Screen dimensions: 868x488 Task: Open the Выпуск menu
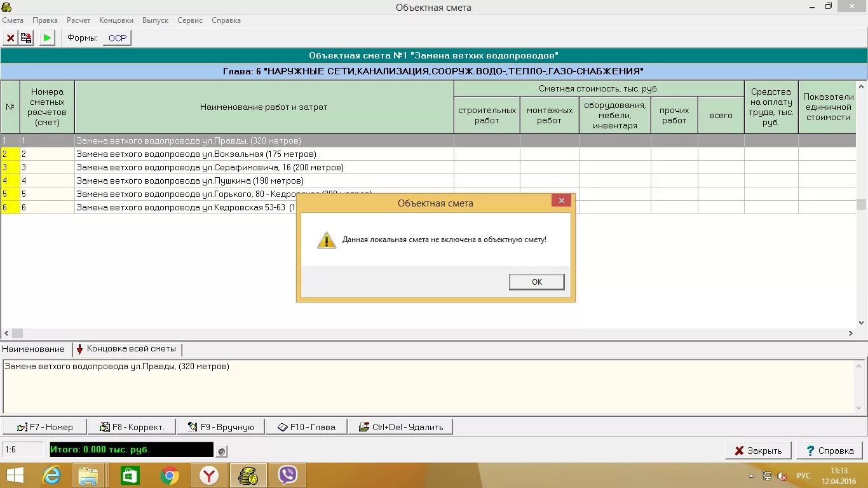click(x=155, y=20)
